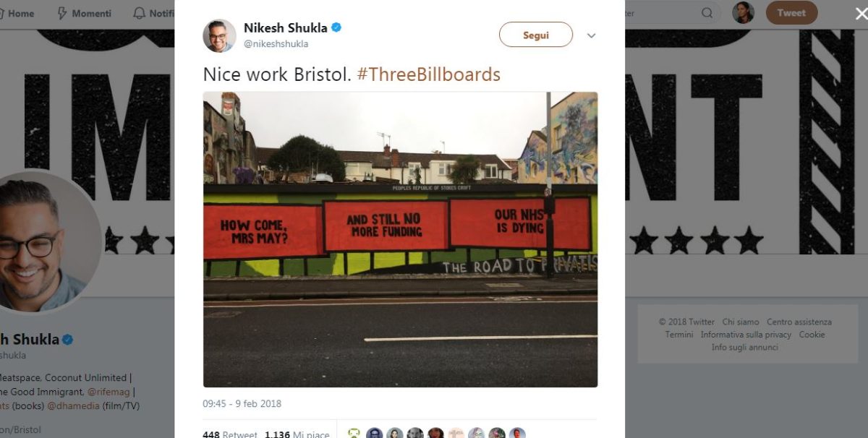
Task: Click the search magnifier icon
Action: (707, 13)
